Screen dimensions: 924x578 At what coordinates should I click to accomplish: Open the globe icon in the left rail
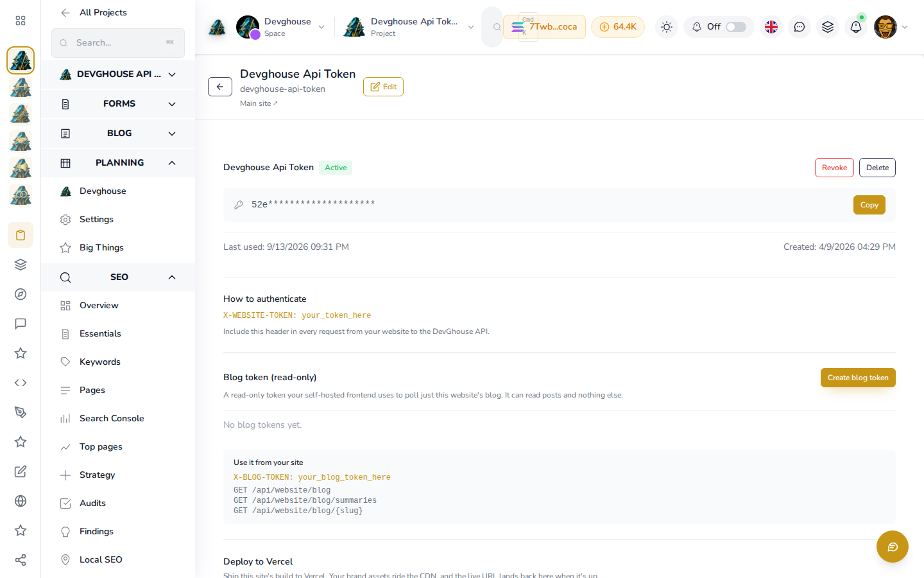point(21,501)
